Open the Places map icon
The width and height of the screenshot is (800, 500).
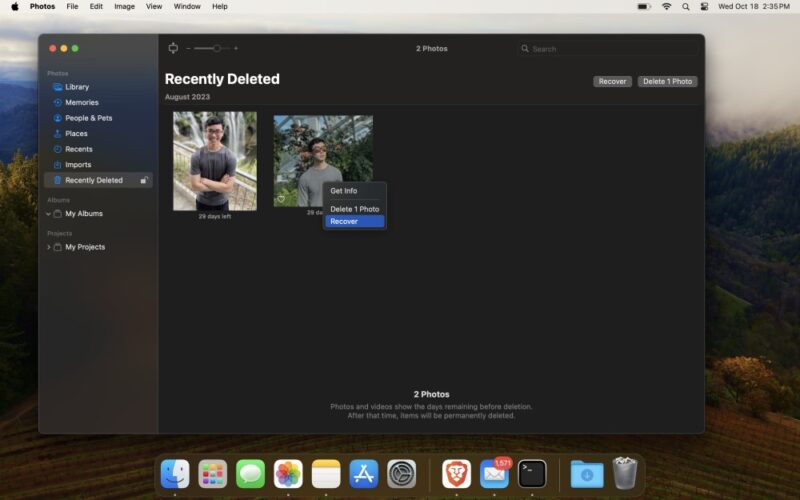[x=58, y=134]
